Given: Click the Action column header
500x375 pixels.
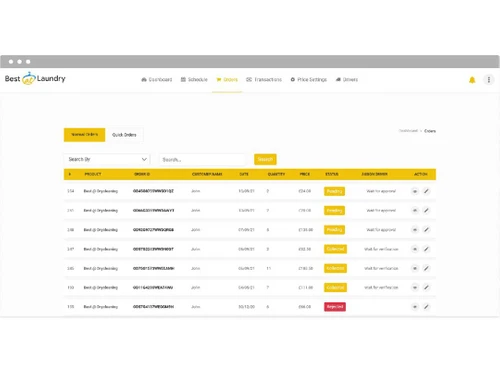Looking at the screenshot, I should tap(421, 174).
